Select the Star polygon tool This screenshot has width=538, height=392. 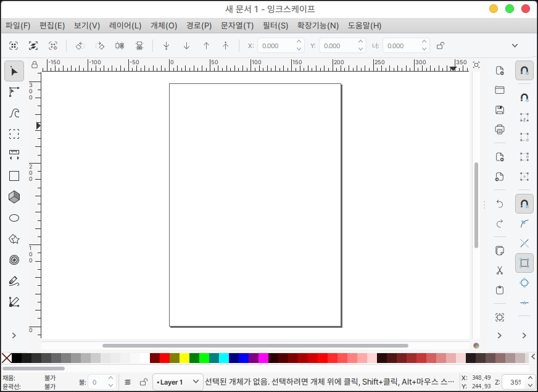14,239
